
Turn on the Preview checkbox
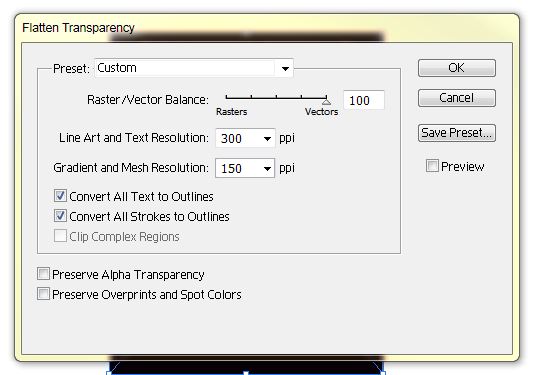432,166
